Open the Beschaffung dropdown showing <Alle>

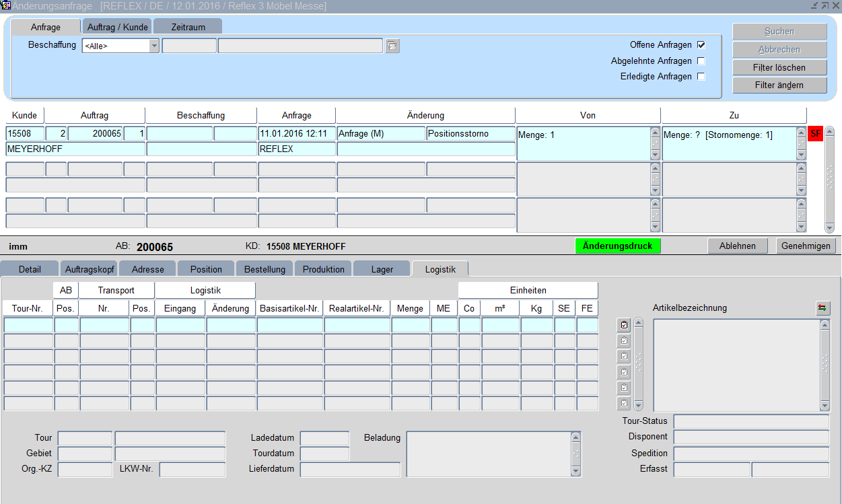[154, 46]
